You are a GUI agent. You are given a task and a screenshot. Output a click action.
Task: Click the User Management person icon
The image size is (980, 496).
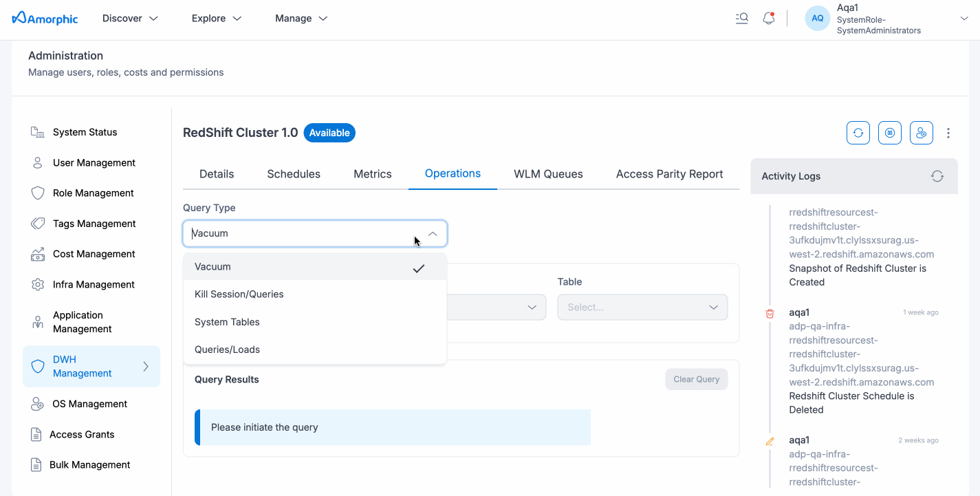pyautogui.click(x=37, y=163)
